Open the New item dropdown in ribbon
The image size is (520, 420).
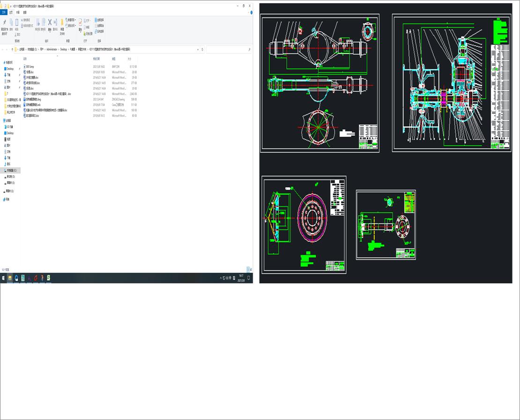[x=71, y=20]
